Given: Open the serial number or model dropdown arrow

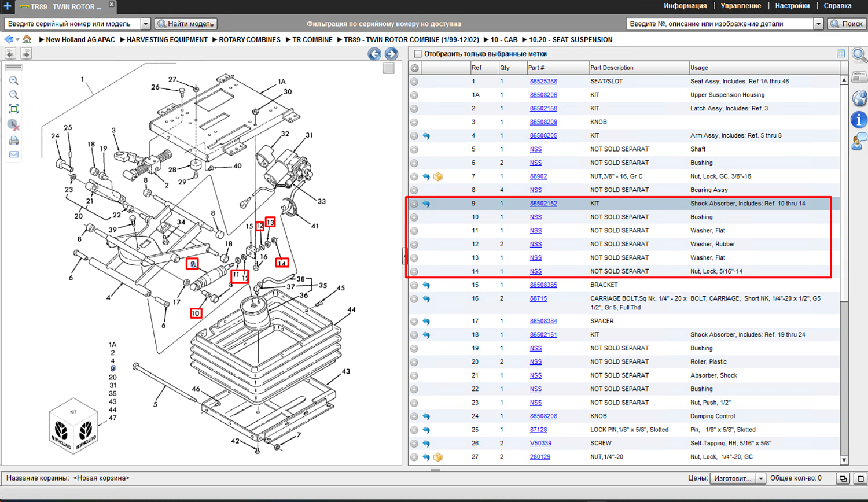Looking at the screenshot, I should pyautogui.click(x=146, y=24).
